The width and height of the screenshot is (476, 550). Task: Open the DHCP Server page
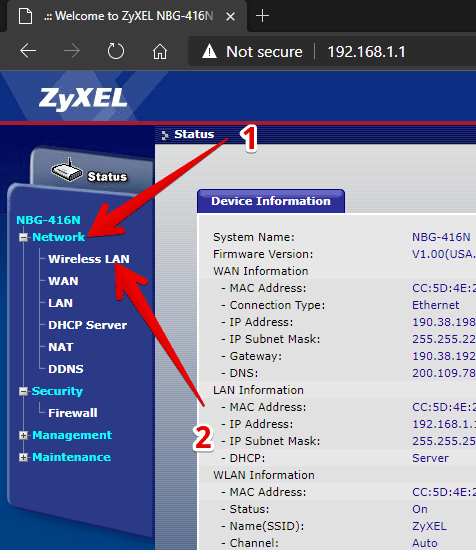[x=88, y=325]
